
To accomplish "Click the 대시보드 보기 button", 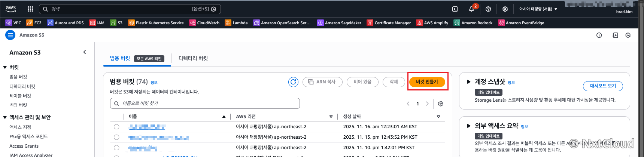I will click(x=603, y=86).
